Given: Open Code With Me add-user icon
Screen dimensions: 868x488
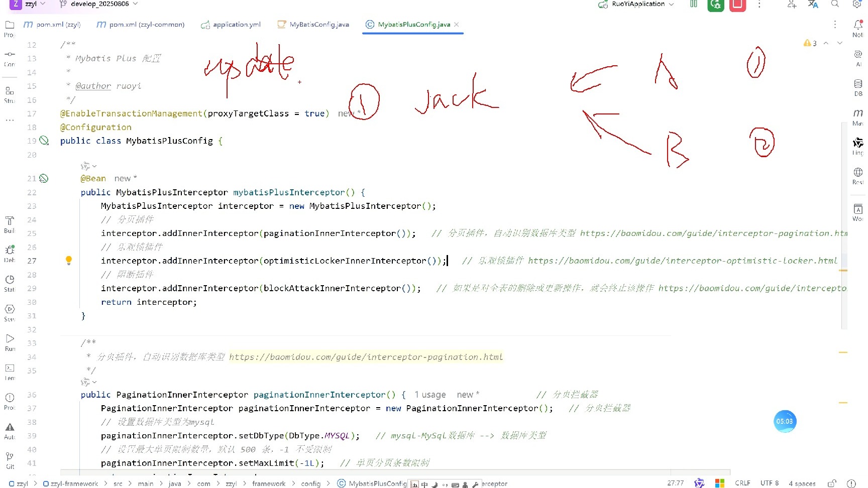Looking at the screenshot, I should point(792,4).
